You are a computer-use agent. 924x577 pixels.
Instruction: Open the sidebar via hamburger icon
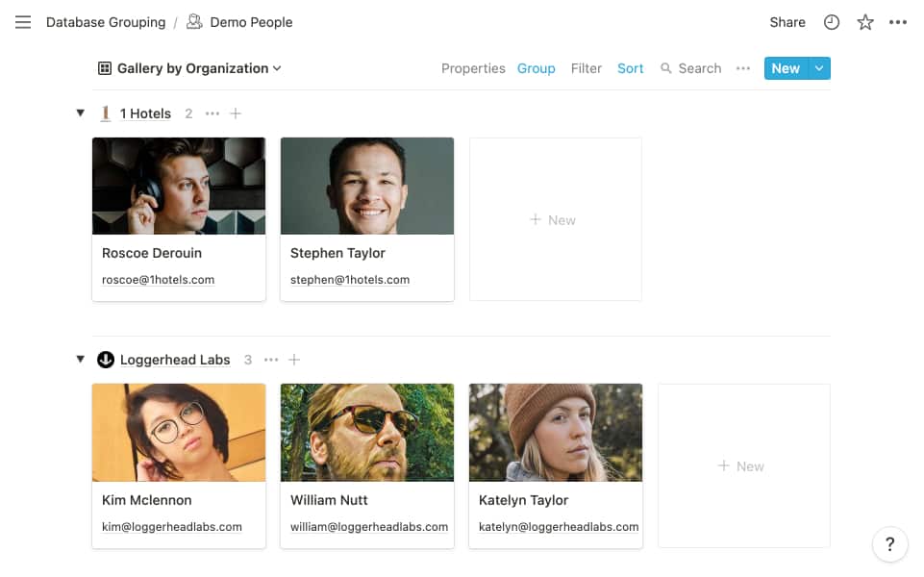[23, 22]
